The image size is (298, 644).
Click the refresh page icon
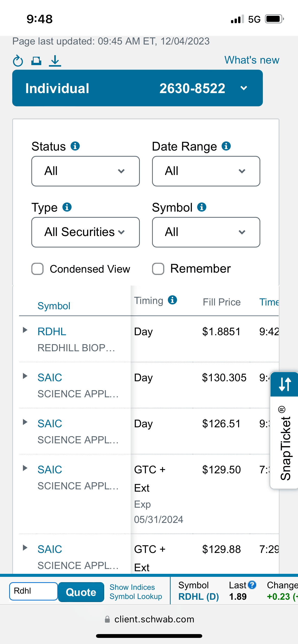(x=18, y=61)
